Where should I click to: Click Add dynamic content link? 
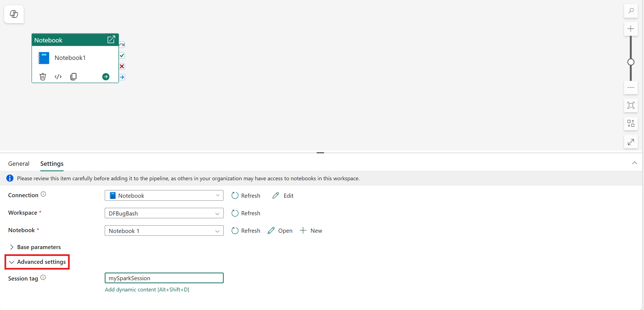[147, 290]
